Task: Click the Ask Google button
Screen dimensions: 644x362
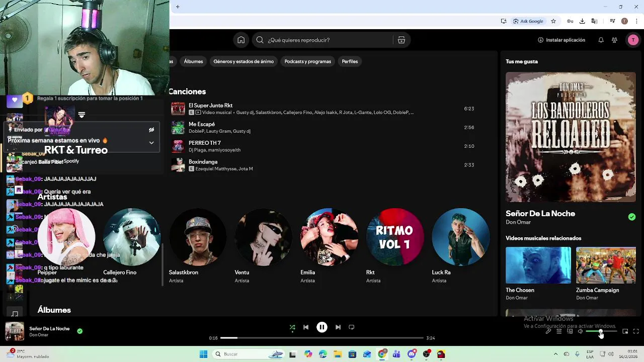Action: tap(528, 21)
